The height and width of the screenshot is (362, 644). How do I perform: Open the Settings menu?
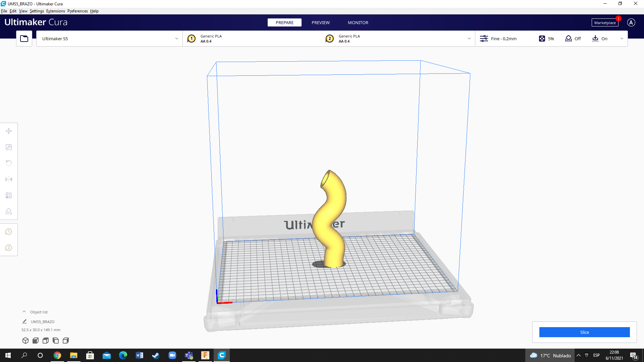pyautogui.click(x=37, y=11)
